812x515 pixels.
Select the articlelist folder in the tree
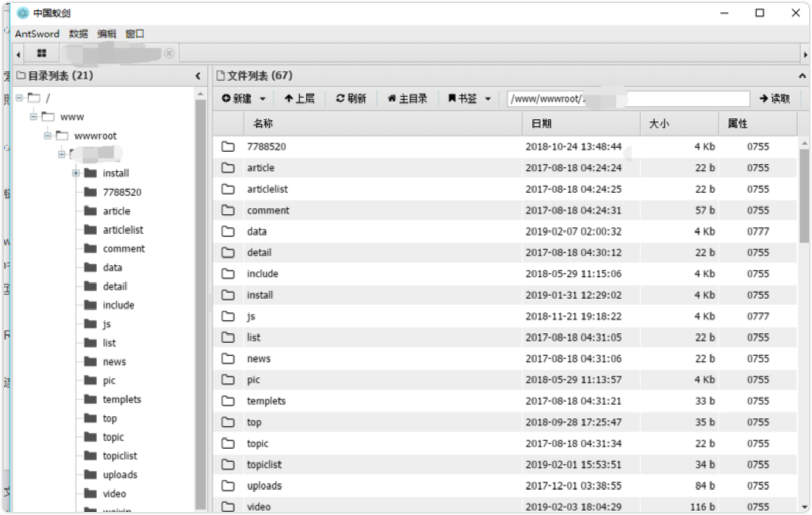pos(123,230)
